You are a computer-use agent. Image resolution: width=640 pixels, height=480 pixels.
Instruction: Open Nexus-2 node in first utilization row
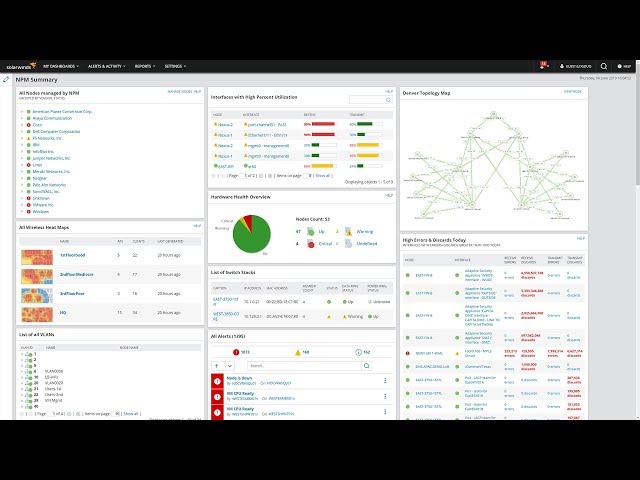point(225,124)
